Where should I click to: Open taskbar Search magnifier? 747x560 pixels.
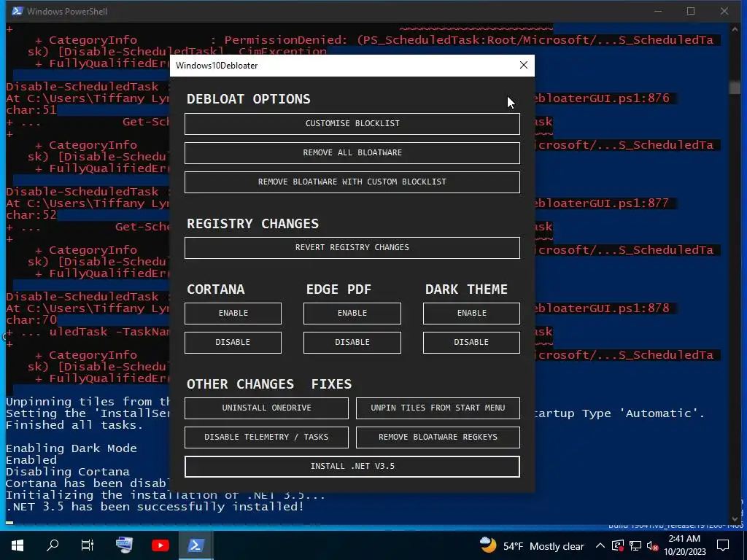tap(53, 545)
